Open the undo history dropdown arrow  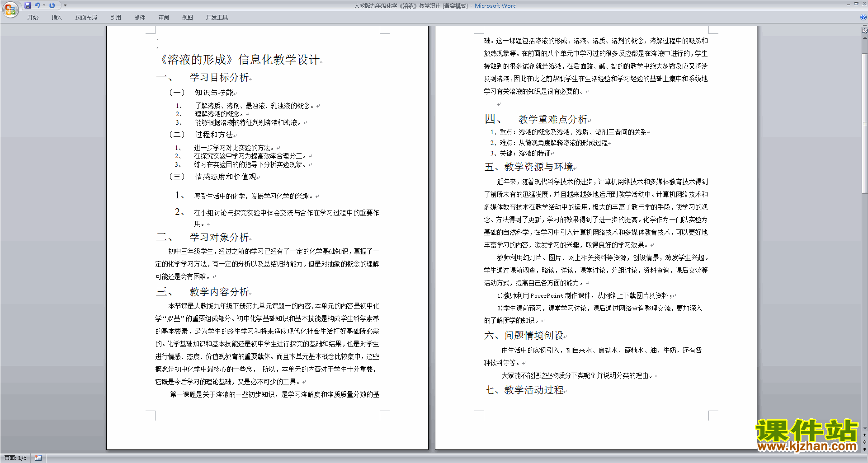(44, 5)
